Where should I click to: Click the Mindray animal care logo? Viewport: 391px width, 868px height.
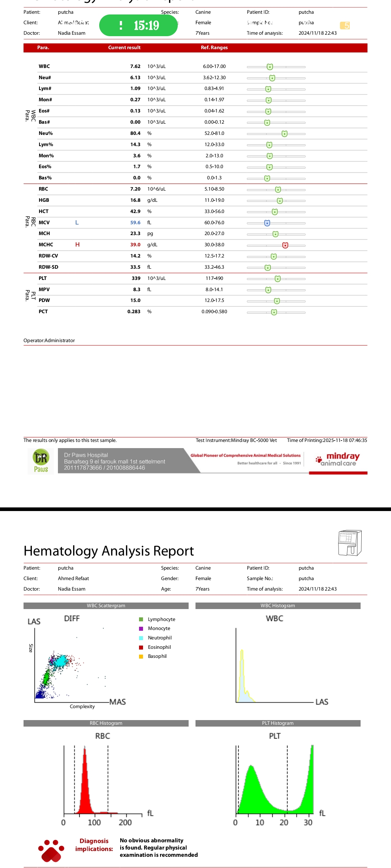(x=338, y=459)
